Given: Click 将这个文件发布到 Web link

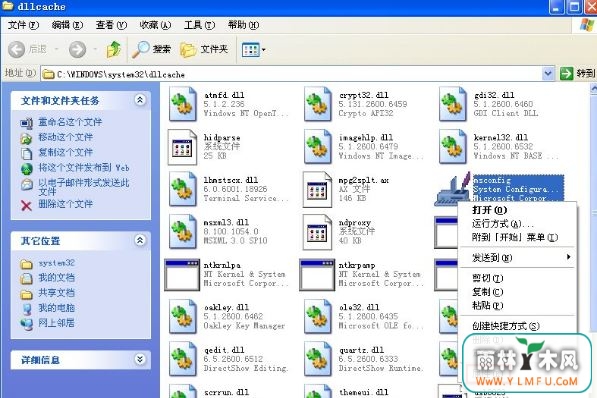Looking at the screenshot, I should click(x=84, y=168).
